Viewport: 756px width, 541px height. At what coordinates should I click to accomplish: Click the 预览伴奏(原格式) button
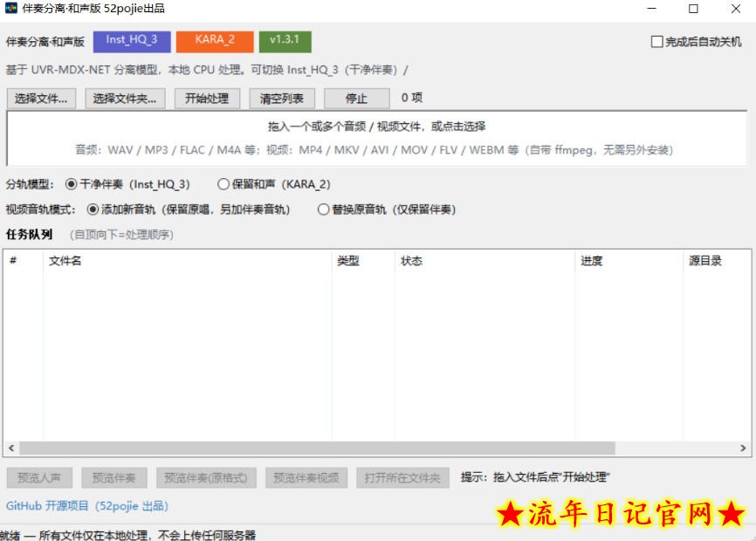point(206,478)
